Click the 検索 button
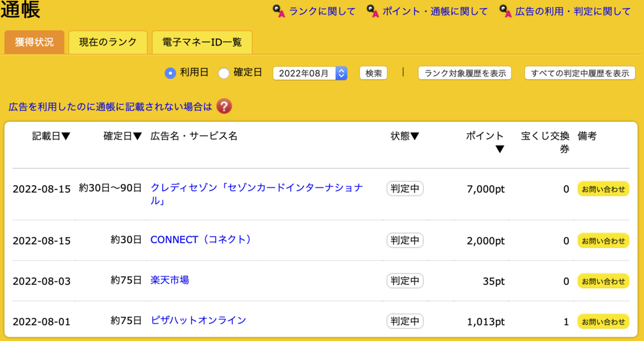The height and width of the screenshot is (341, 644). [373, 73]
